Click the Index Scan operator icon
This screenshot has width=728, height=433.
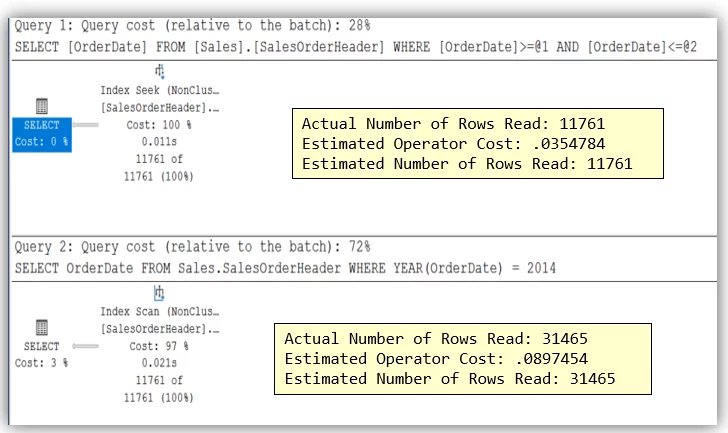pos(159,293)
